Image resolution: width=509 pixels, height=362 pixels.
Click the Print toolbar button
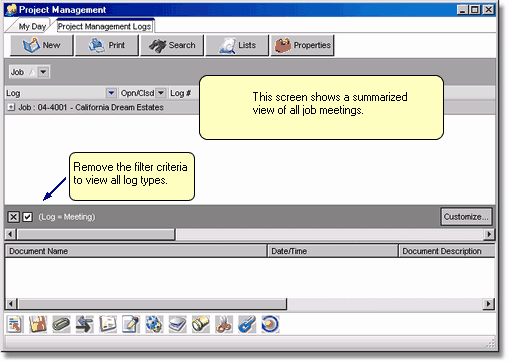(107, 45)
